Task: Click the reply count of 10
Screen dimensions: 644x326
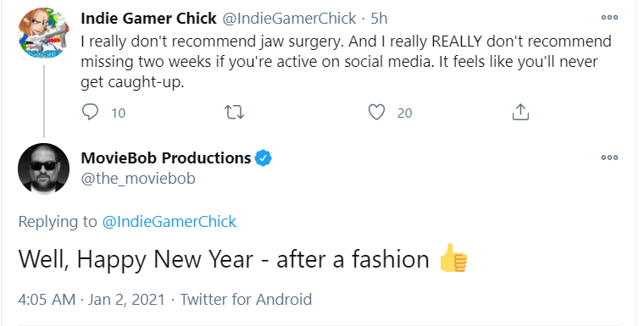Action: (x=119, y=113)
